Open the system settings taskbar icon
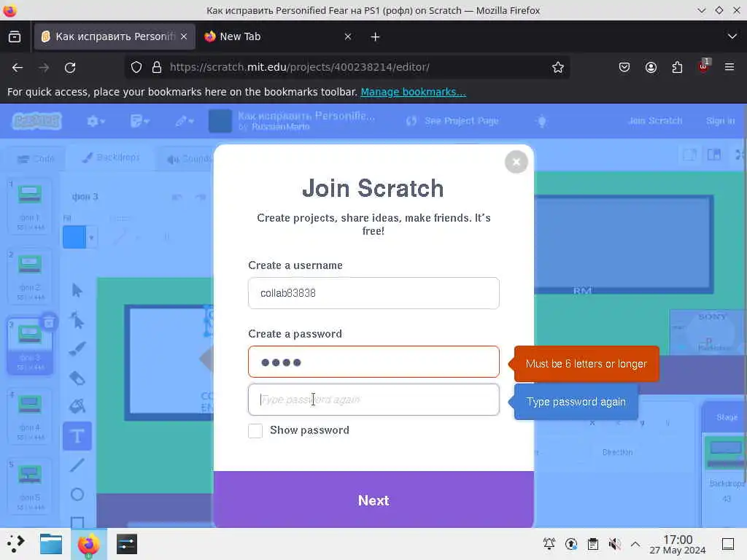The width and height of the screenshot is (747, 560). [x=127, y=544]
